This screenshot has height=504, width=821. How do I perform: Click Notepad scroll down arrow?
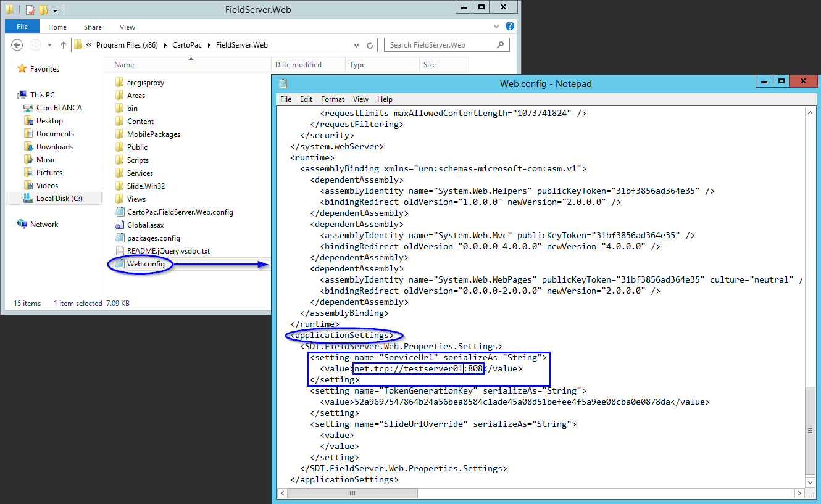(811, 482)
